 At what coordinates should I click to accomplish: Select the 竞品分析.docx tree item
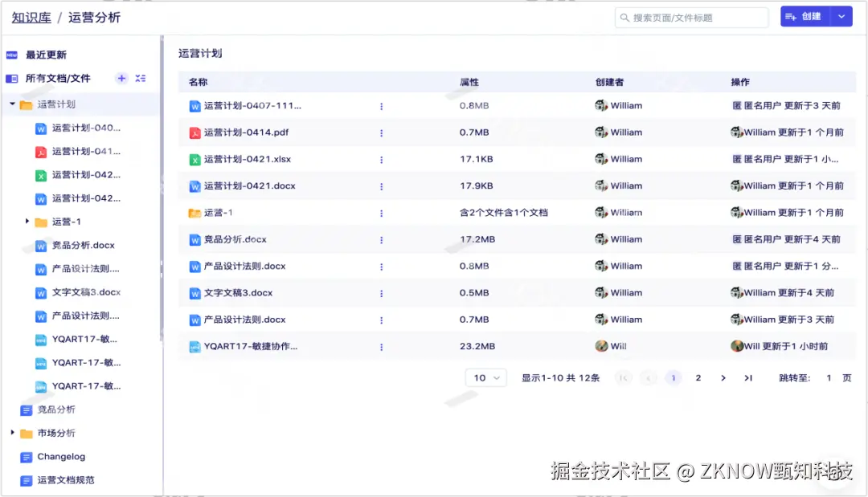tap(83, 245)
